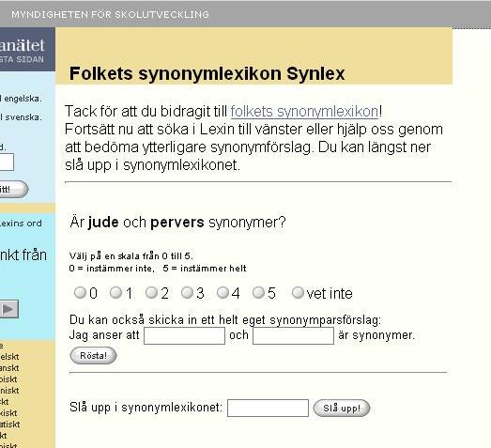The image size is (491, 448).
Task: Open the Myndigheten för skolutveckling header link
Action: point(110,14)
